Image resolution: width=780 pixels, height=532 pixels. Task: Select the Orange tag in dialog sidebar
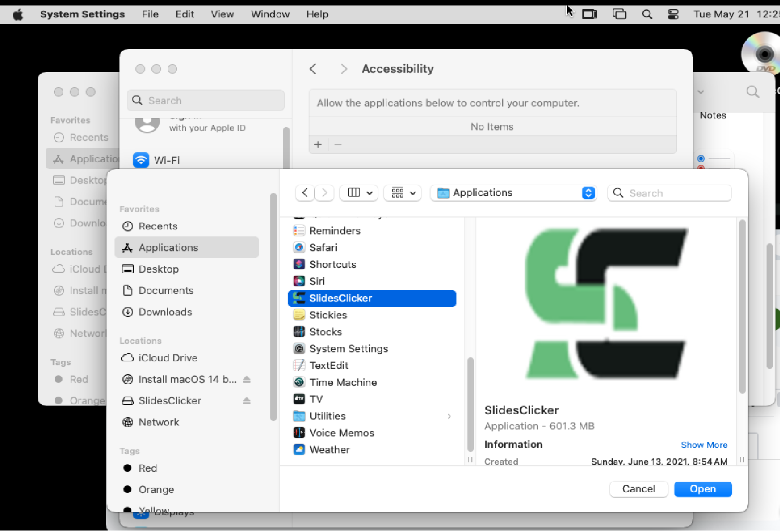coord(187,490)
